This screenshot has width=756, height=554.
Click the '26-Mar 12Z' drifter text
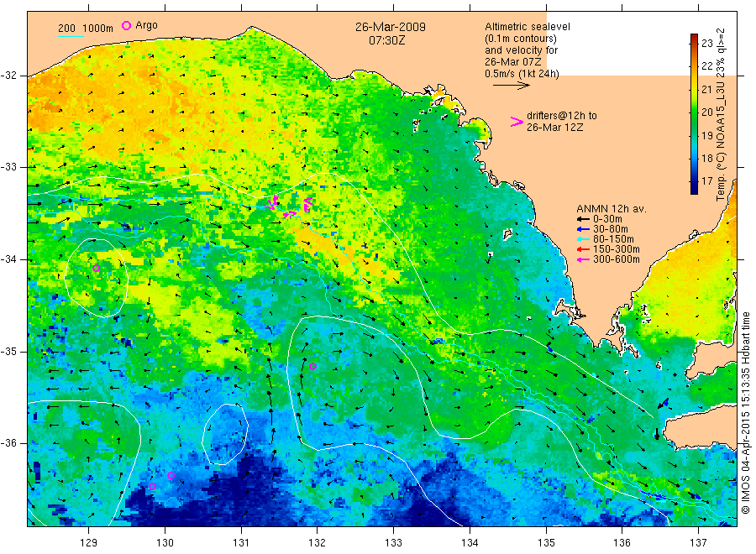pyautogui.click(x=554, y=128)
